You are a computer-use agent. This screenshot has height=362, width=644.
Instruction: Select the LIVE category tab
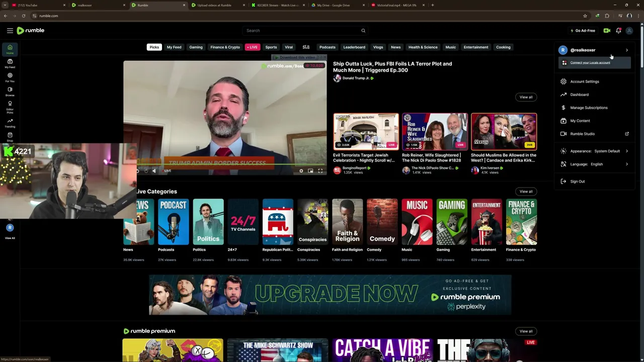click(252, 47)
